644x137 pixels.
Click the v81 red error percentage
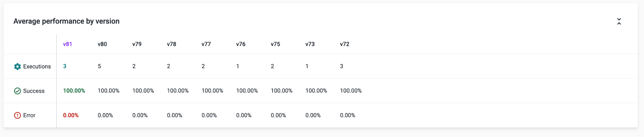[x=71, y=115]
